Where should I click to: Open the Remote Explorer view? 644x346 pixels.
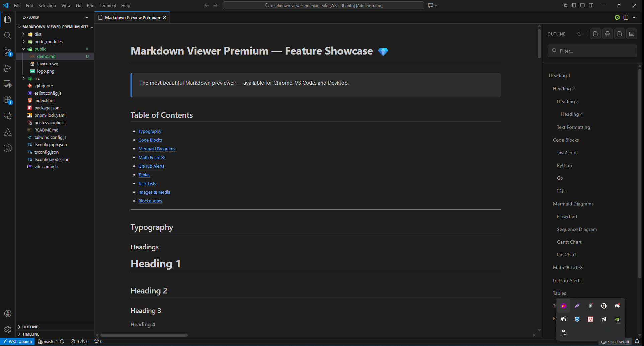8,84
